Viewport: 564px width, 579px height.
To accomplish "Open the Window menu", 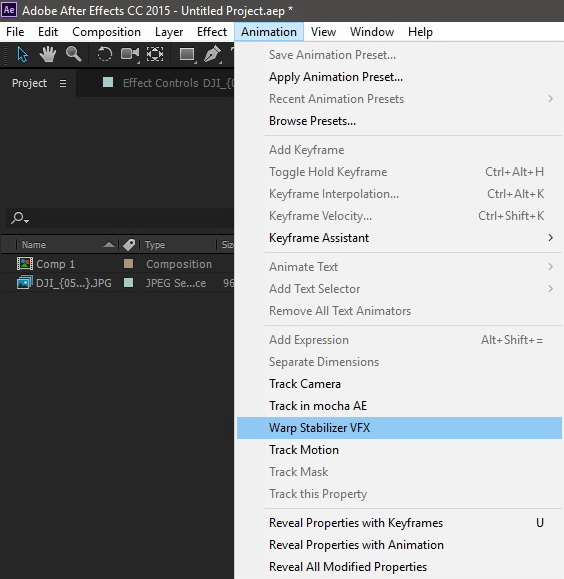I will [372, 32].
